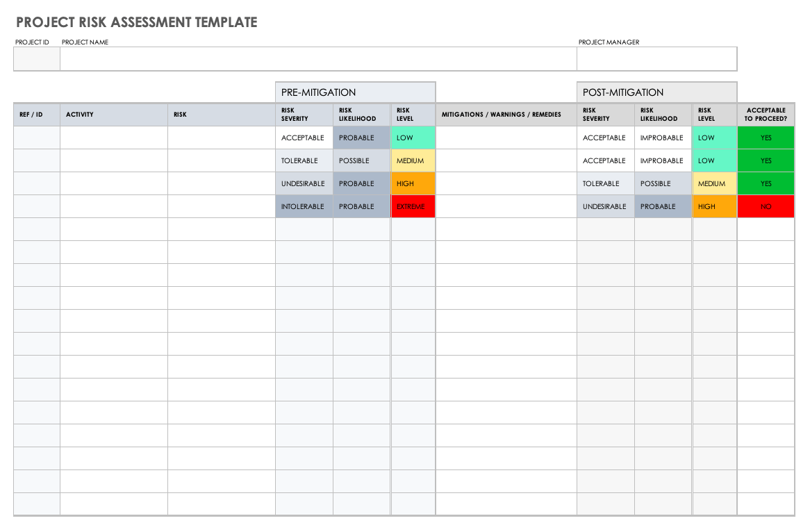Select the ACCEPTABLE TO PROCEED column header
Image resolution: width=810 pixels, height=532 pixels.
click(766, 114)
